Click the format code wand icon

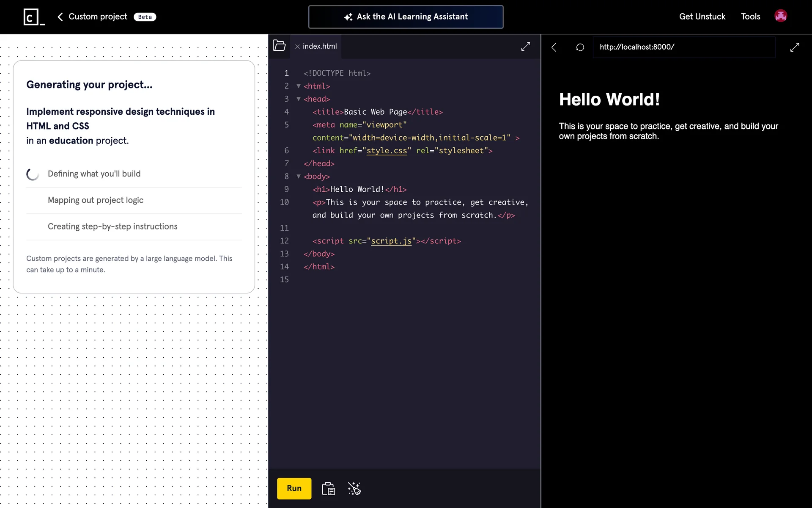[354, 489]
